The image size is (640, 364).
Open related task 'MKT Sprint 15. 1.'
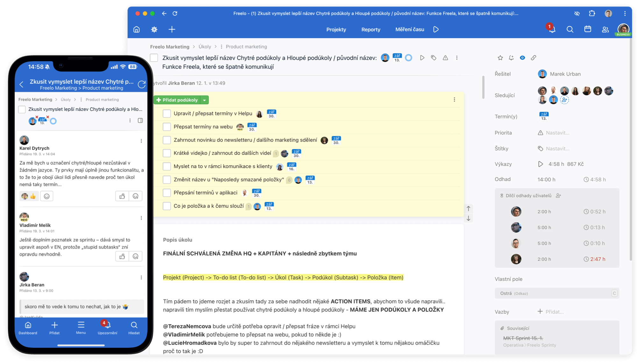pyautogui.click(x=523, y=338)
